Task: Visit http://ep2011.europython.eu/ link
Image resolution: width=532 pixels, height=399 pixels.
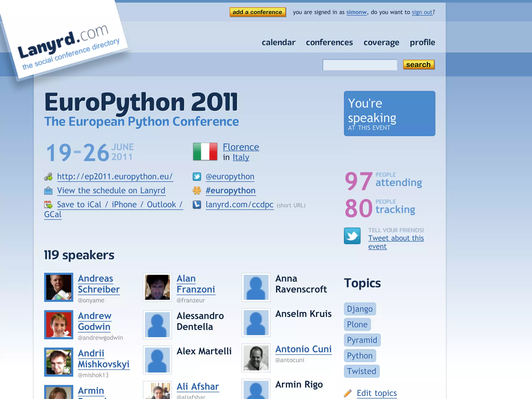Action: coord(115,177)
